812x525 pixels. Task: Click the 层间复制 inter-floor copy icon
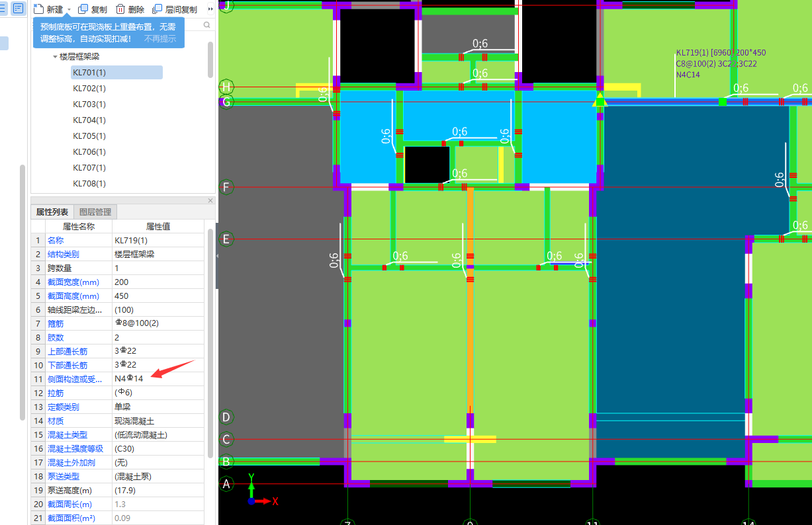coord(157,9)
